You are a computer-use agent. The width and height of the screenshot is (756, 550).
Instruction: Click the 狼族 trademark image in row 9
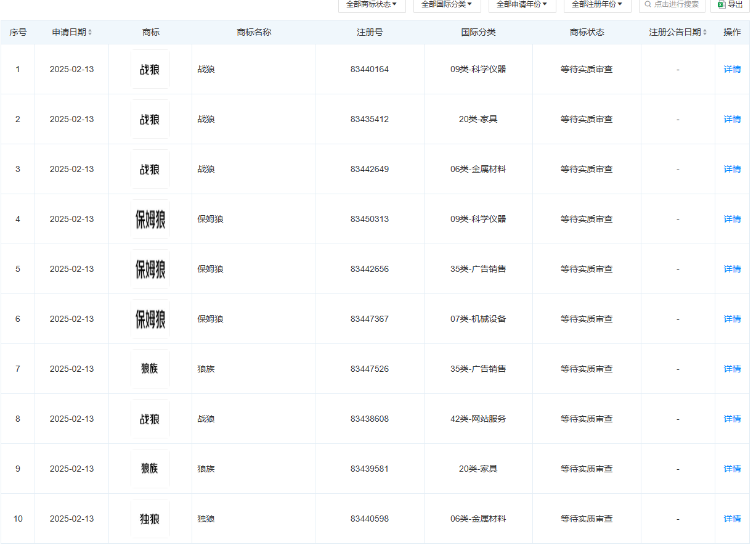(x=150, y=469)
